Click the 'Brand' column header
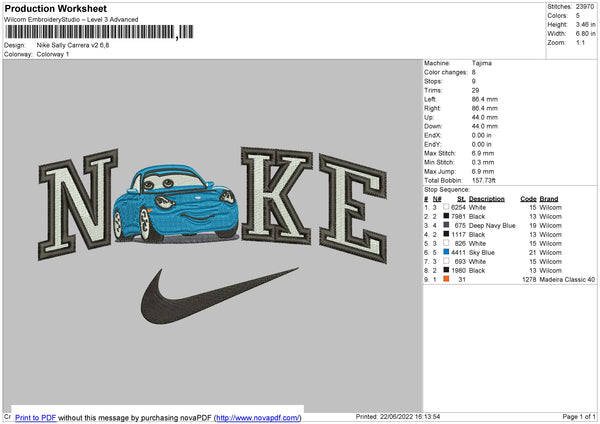600x424 pixels. click(549, 199)
